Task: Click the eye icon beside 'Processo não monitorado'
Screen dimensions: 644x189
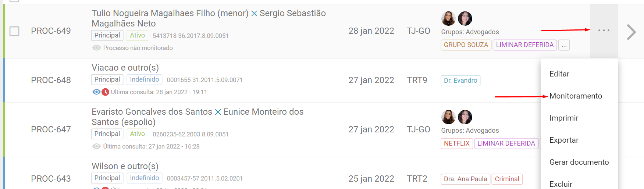Action: (x=96, y=48)
